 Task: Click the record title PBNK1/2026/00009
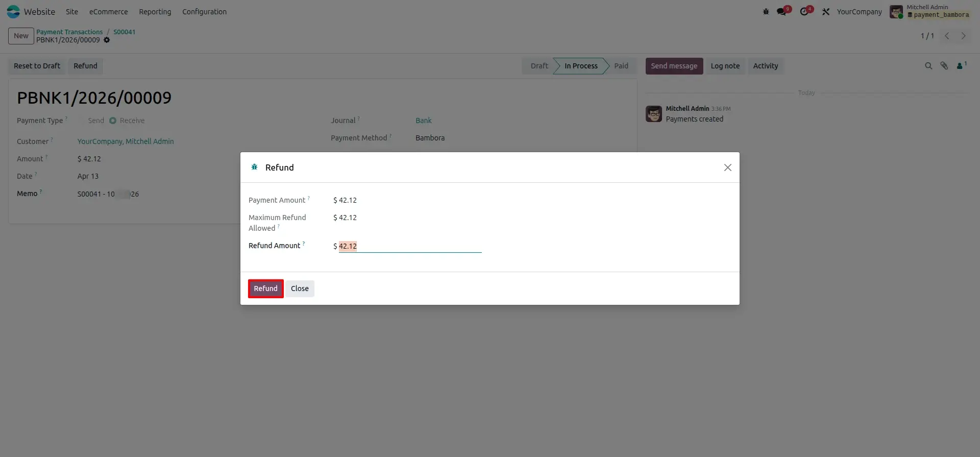(x=94, y=98)
